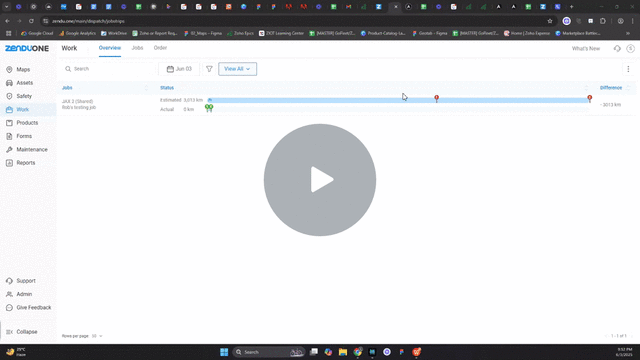Open the taskbar clock and date

[x=624, y=352]
